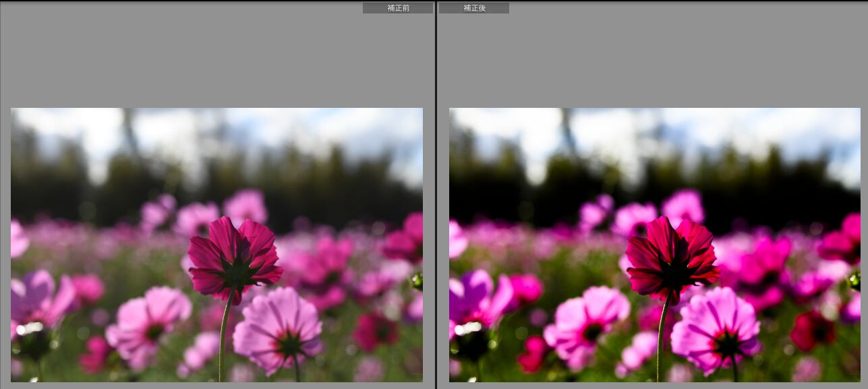Image resolution: width=868 pixels, height=389 pixels.
Task: Click the 補正前 label above the left image
Action: (398, 8)
